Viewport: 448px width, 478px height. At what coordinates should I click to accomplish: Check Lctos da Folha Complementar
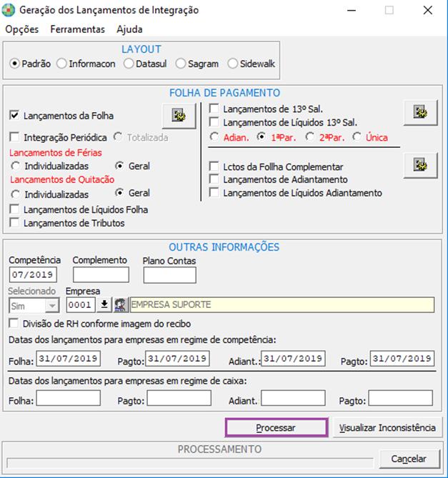point(214,166)
